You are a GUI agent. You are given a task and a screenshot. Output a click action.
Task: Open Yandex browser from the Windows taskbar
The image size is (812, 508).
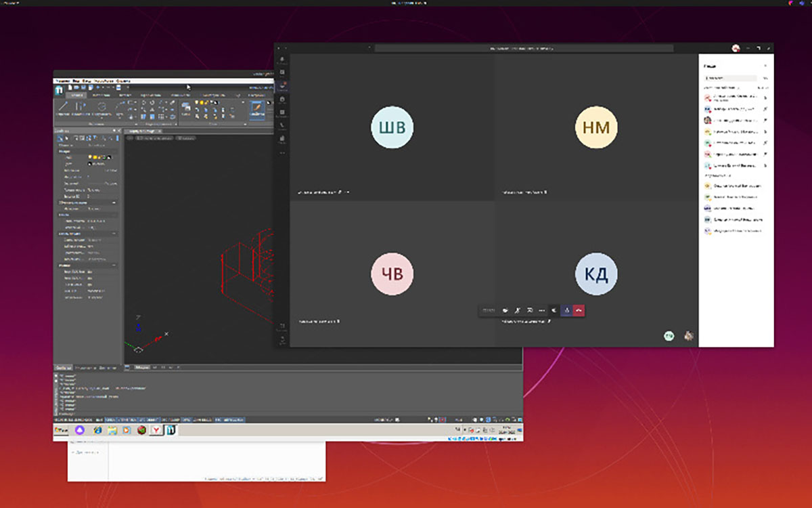pos(156,430)
